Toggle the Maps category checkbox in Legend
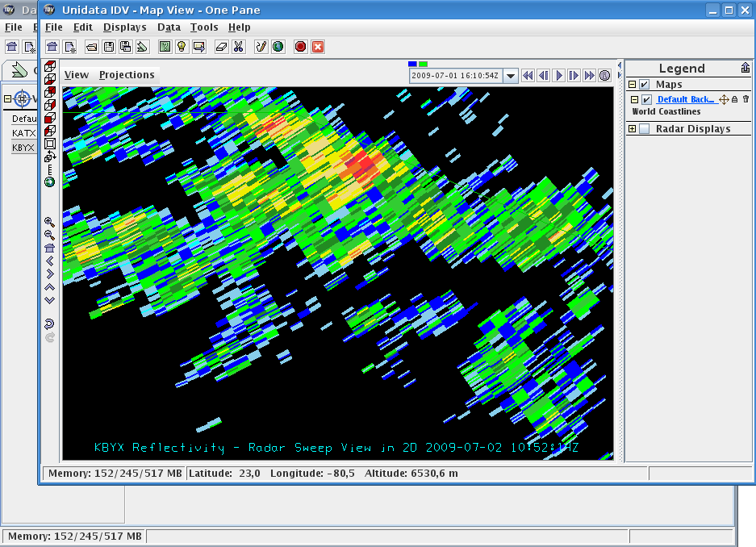The height and width of the screenshot is (547, 756). pyautogui.click(x=645, y=85)
